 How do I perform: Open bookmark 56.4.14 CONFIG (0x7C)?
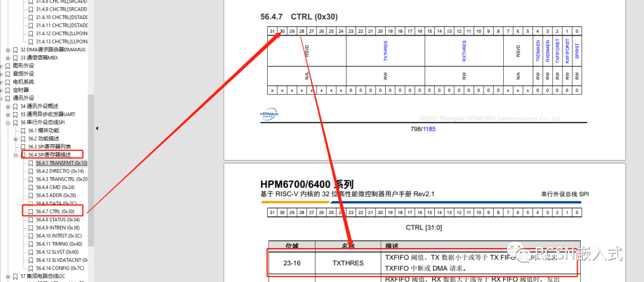60,268
